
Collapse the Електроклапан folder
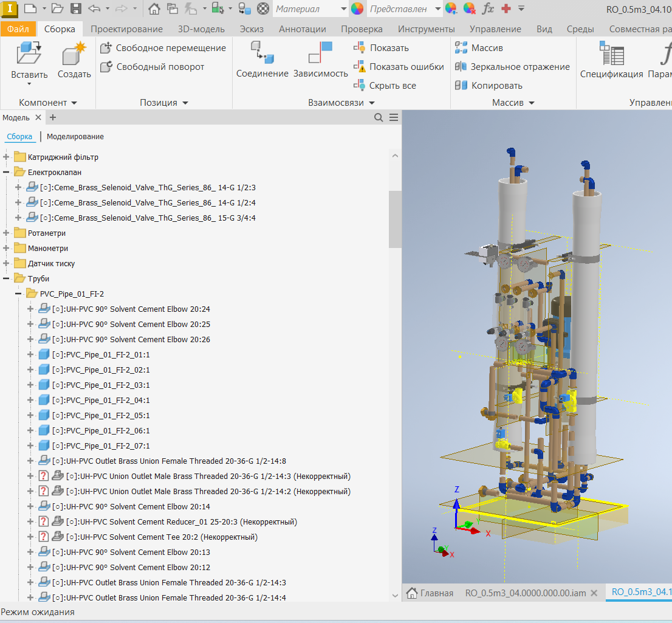point(7,173)
